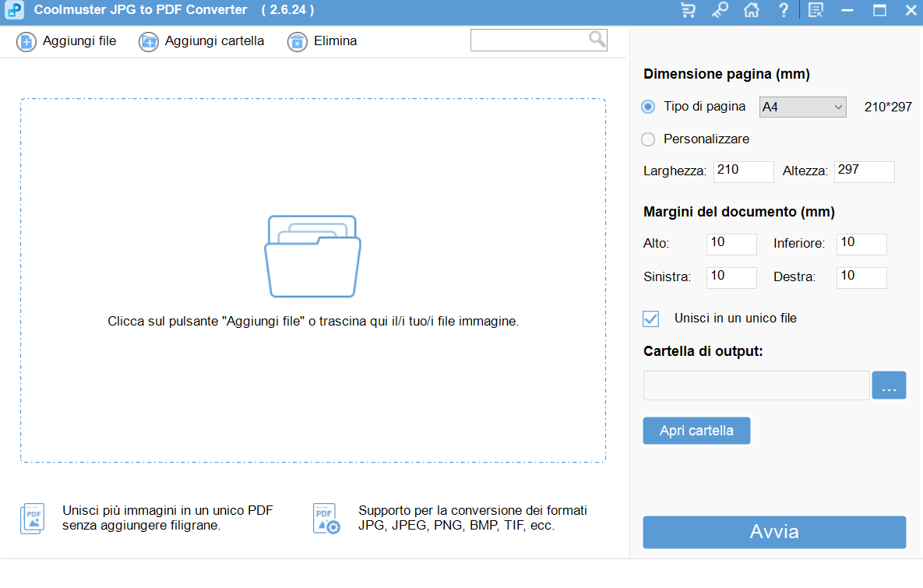The width and height of the screenshot is (923, 588).
Task: Click the Dimensione pagina (mm) heading
Action: 727,74
